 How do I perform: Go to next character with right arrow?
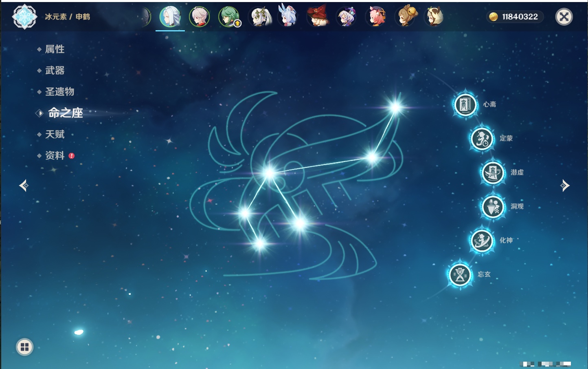click(565, 186)
